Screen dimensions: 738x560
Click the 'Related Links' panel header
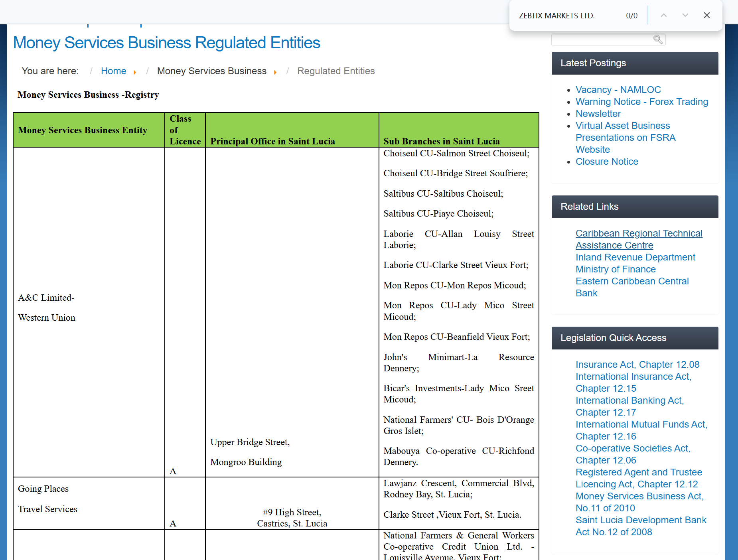click(635, 207)
